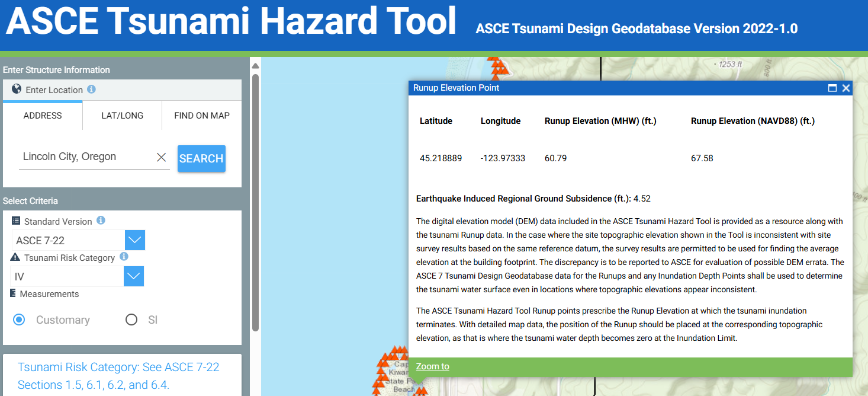
Task: Click the warning triangle icon by Tsunami Risk Category
Action: 16,257
